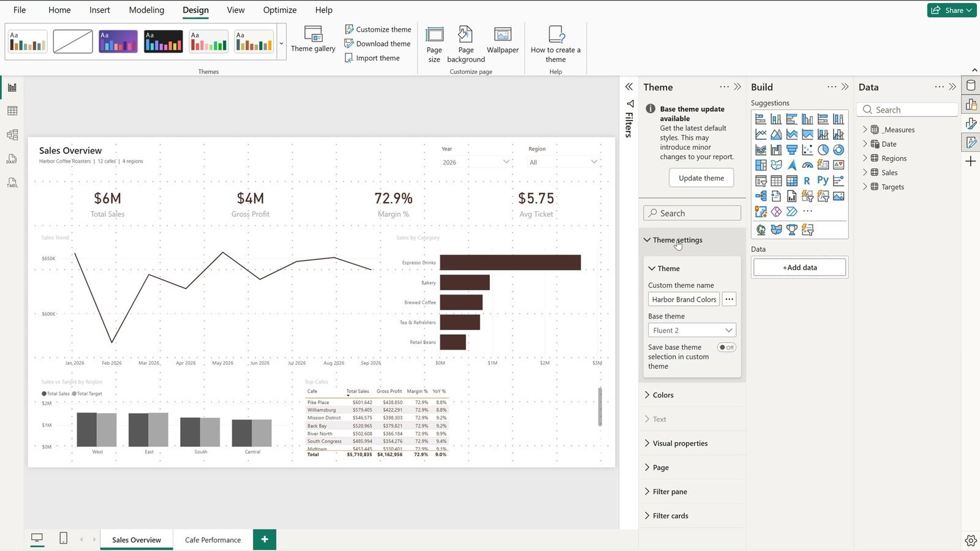Select the donut chart visual
Image resolution: width=980 pixels, height=551 pixels.
click(x=839, y=149)
